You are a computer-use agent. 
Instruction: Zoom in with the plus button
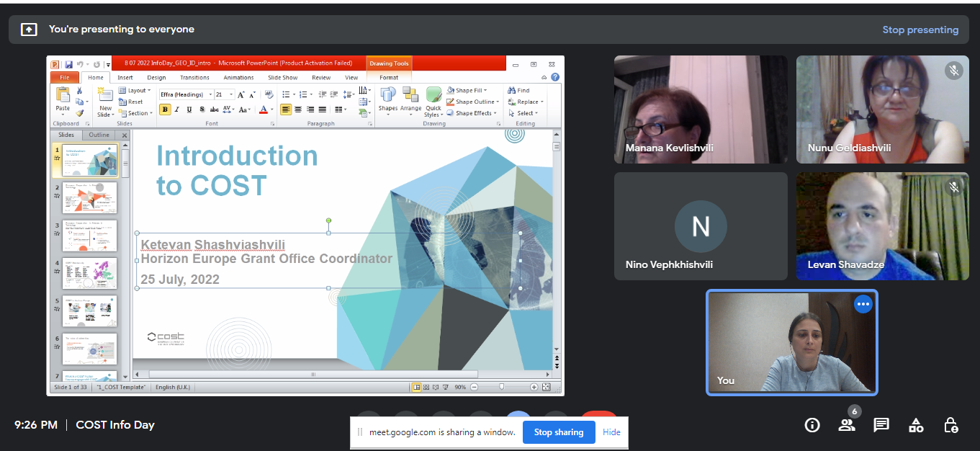point(534,387)
